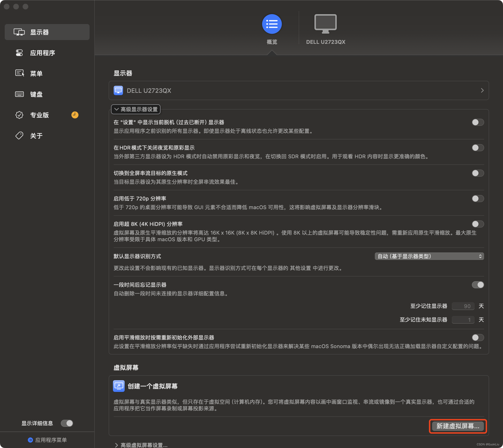Click the 专业版 badge icon
The width and height of the screenshot is (503, 448).
coord(20,115)
